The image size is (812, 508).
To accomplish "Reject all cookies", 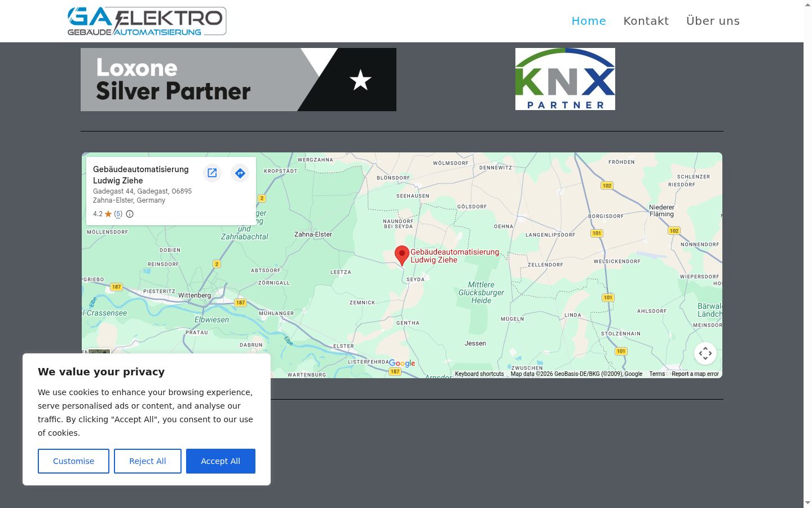I will (148, 461).
